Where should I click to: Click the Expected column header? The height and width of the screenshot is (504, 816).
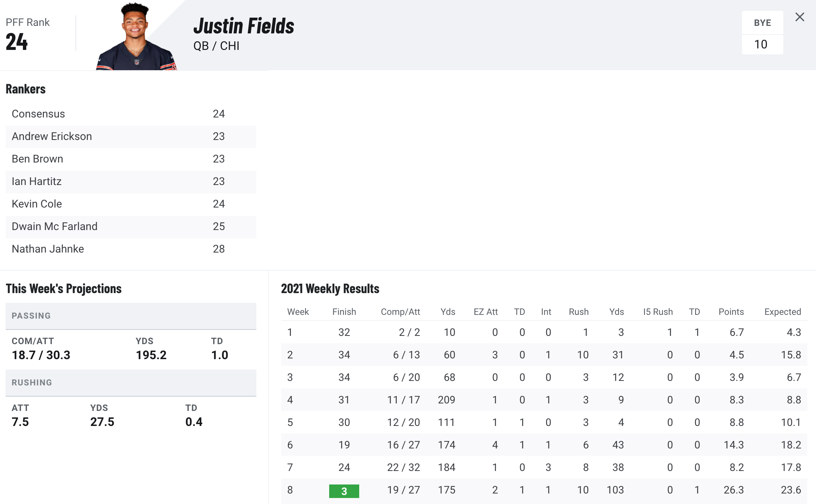[783, 312]
